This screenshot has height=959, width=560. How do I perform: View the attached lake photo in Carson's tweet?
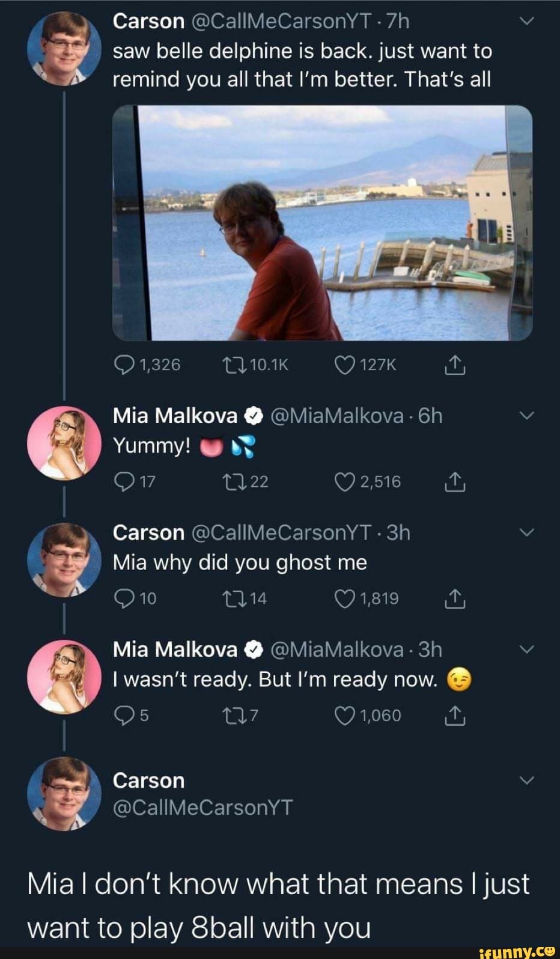pyautogui.click(x=322, y=223)
